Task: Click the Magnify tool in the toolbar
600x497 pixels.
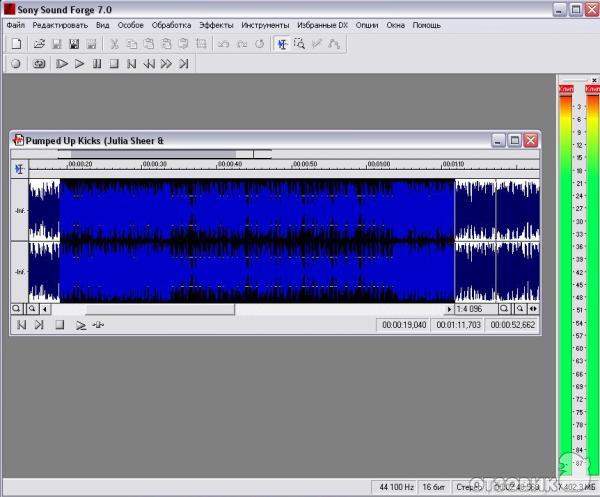Action: tap(299, 44)
